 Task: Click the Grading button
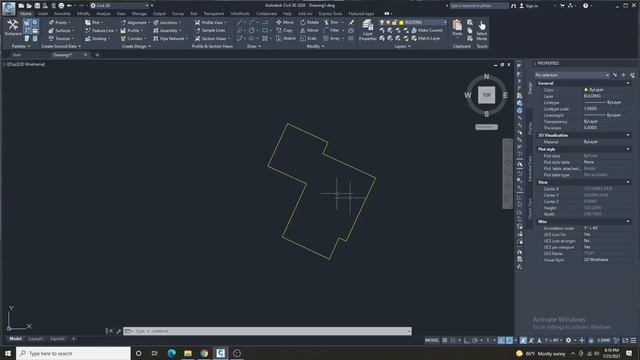[97, 38]
